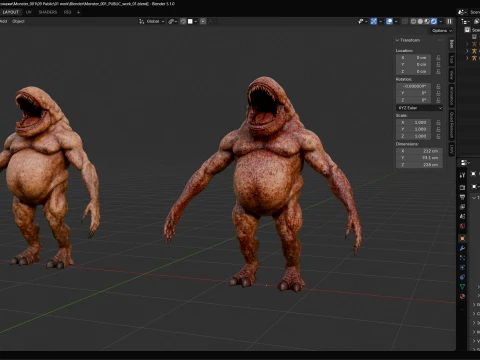This screenshot has height=360, width=480.
Task: Open the Tool sidebar tab
Action: (452, 60)
